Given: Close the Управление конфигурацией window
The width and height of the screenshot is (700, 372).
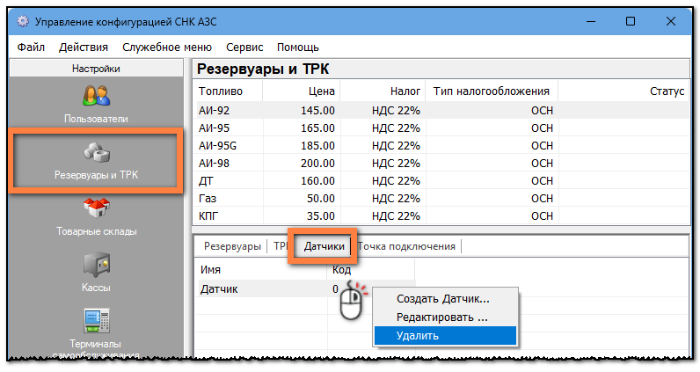Looking at the screenshot, I should coord(671,21).
